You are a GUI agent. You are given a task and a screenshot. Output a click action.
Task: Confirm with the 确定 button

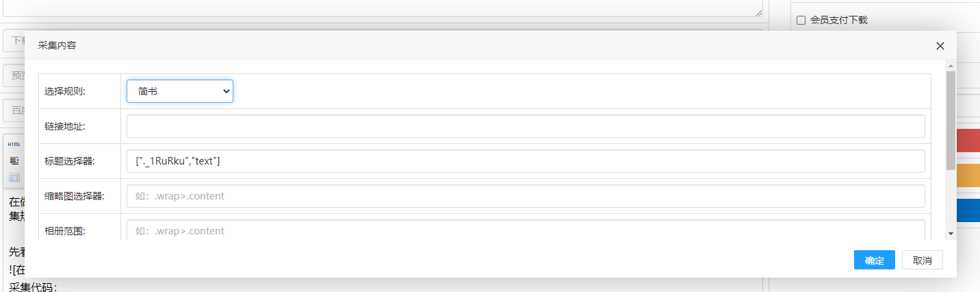875,260
